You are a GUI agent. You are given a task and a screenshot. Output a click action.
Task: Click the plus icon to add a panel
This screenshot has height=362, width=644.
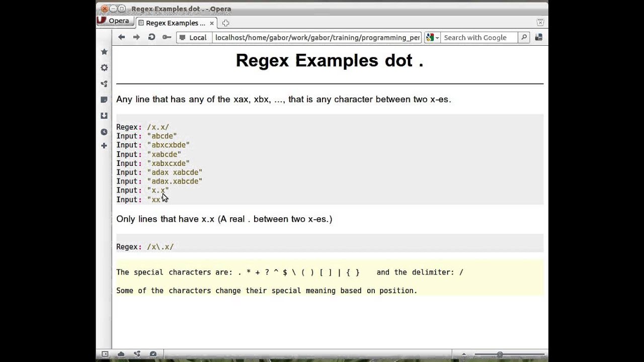104,146
